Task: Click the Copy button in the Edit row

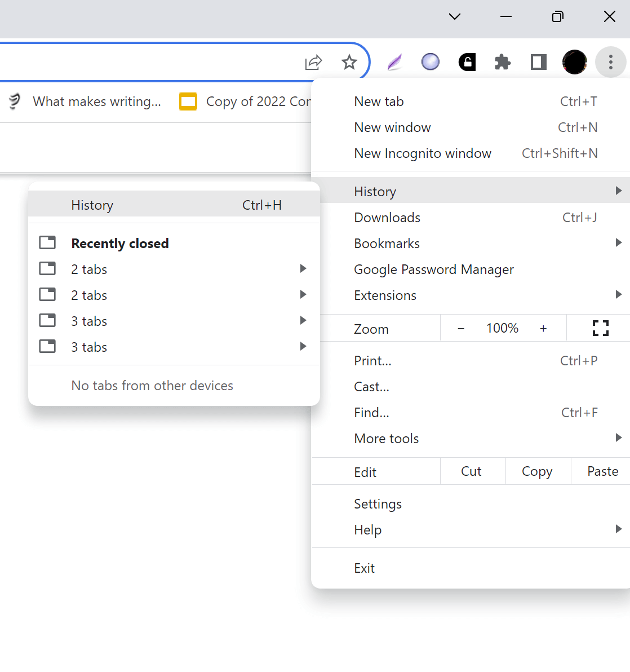Action: tap(536, 471)
